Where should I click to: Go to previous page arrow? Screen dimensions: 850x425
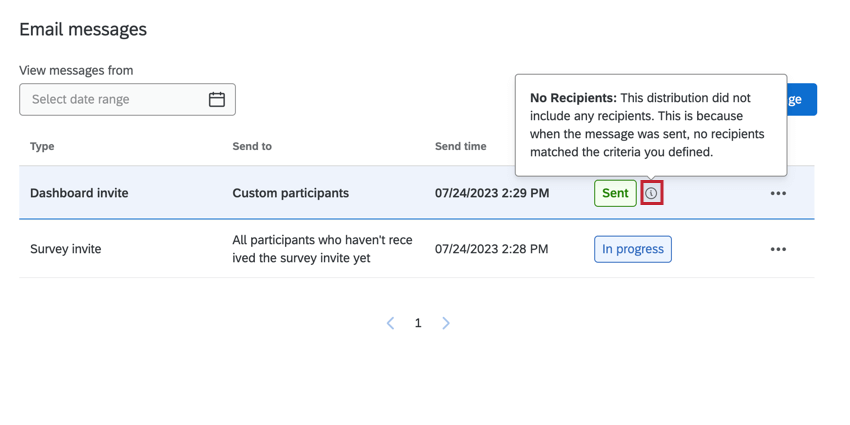coord(391,323)
